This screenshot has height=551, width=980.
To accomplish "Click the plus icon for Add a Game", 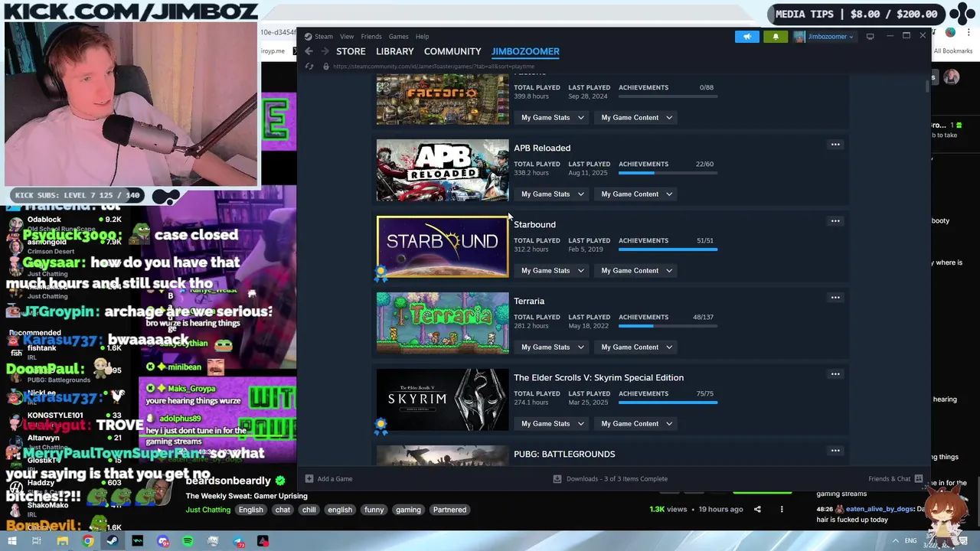I will tap(309, 479).
